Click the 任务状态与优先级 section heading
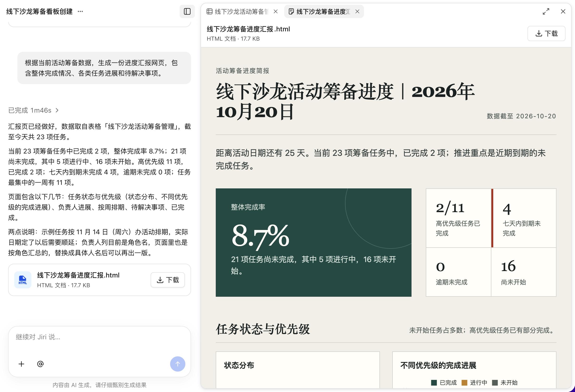The height and width of the screenshot is (392, 575). 263,329
